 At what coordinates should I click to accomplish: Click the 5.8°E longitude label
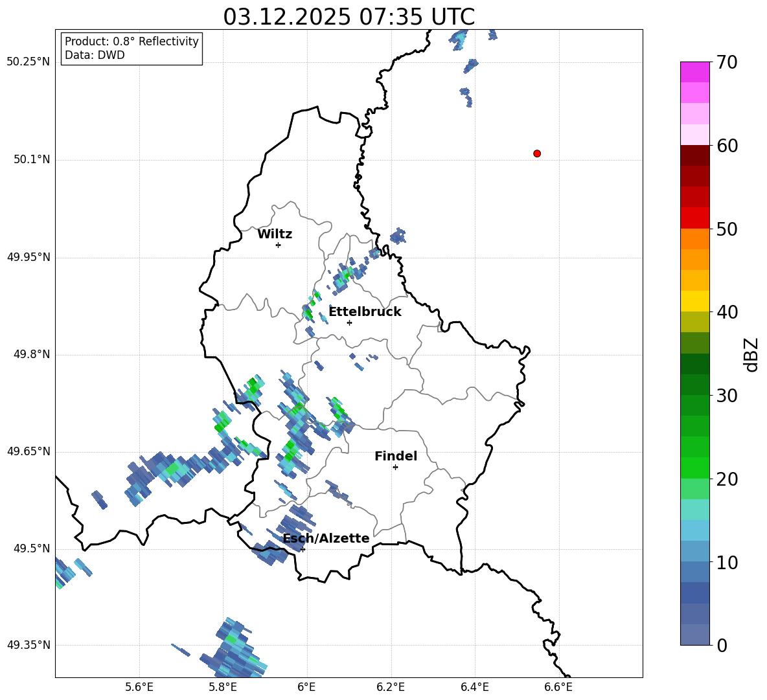[223, 687]
